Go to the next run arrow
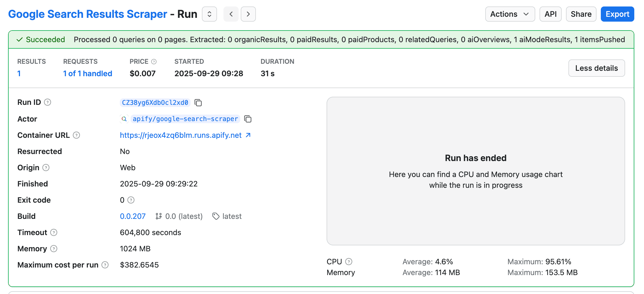644x294 pixels. point(248,14)
